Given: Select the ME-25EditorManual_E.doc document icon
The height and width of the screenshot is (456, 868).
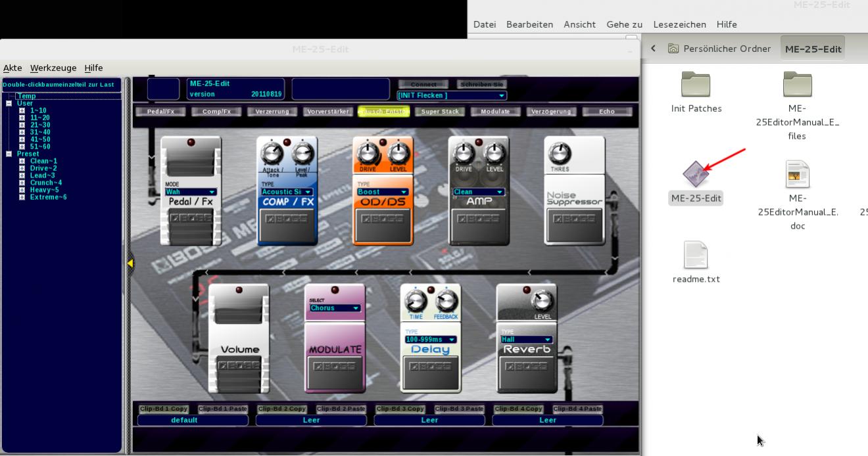Looking at the screenshot, I should point(798,174).
